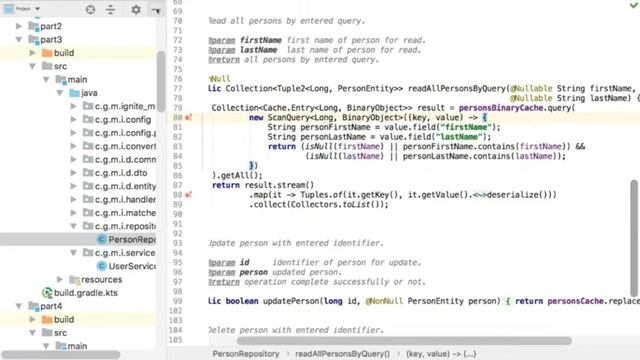Select the c.g.m.i.d.entity package
This screenshot has height=360, width=640.
coord(125,187)
